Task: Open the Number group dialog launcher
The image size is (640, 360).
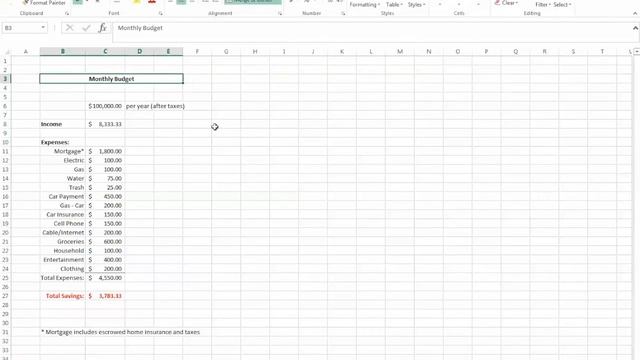Action: (343, 13)
